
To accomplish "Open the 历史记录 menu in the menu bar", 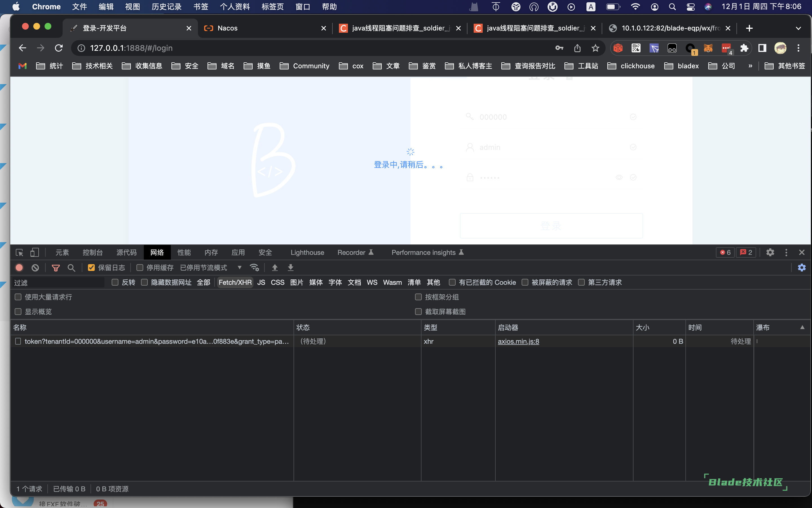I will pyautogui.click(x=166, y=7).
